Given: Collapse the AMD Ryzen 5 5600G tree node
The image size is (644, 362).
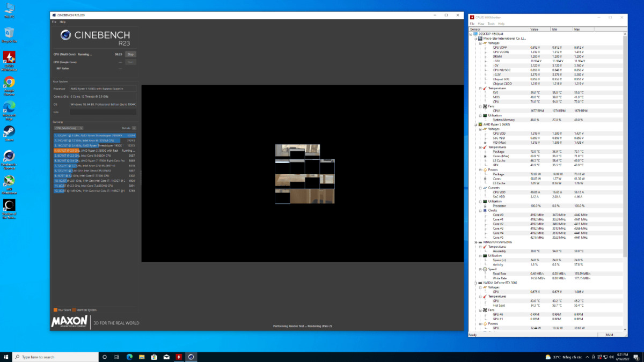Looking at the screenshot, I should point(475,124).
